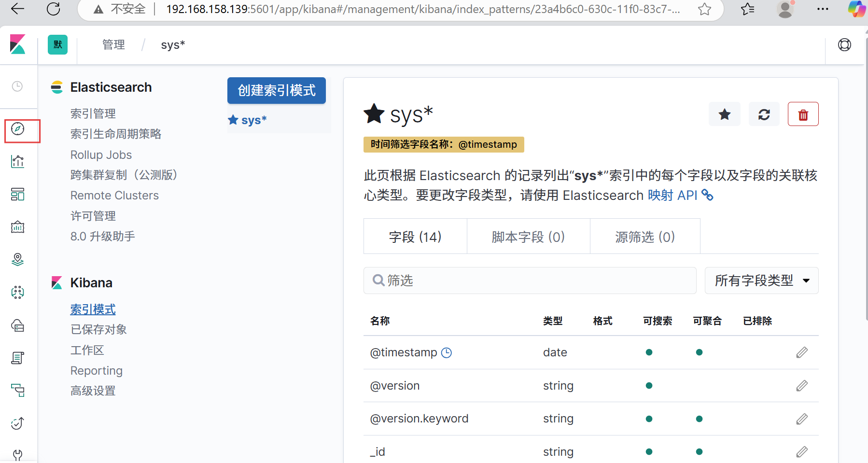The image size is (868, 463).
Task: Open recently viewed clock icon
Action: [17, 86]
